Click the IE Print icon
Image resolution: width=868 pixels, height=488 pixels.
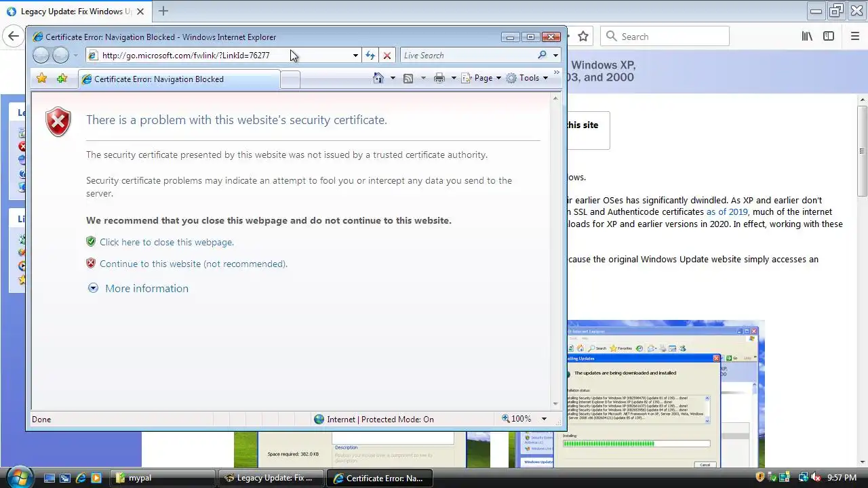(439, 79)
